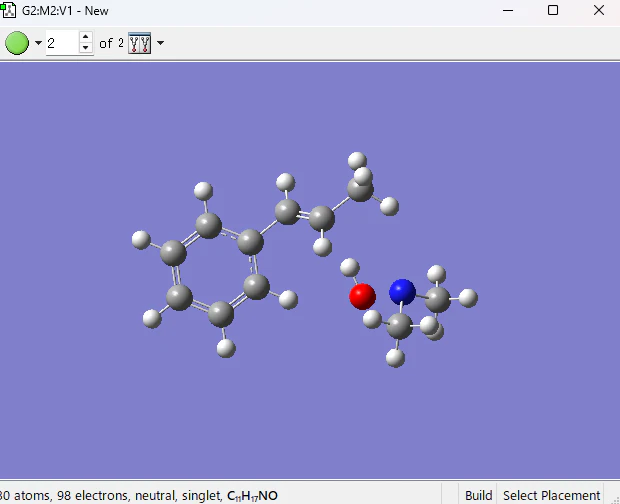Select the bottom hydrogen atom of the benzene ring
Viewport: 620px width, 504px height.
tap(226, 348)
